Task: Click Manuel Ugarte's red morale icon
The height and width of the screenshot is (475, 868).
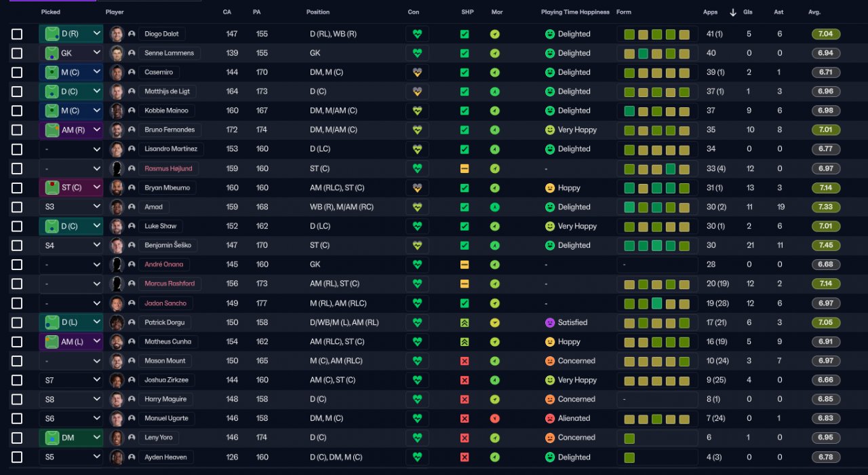Action: 495,419
